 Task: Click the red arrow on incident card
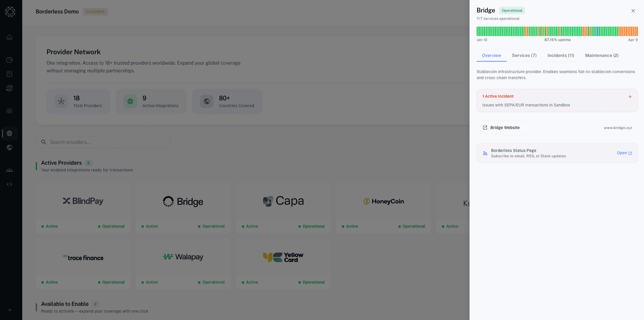pyautogui.click(x=630, y=97)
